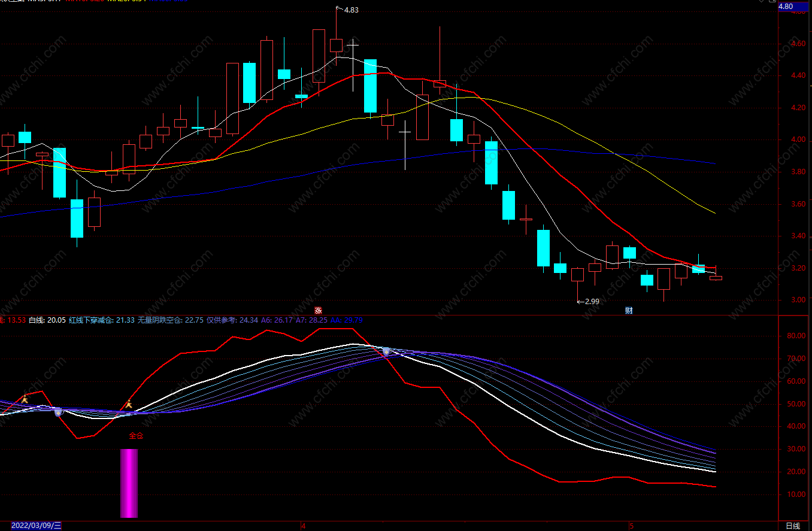Image resolution: width=812 pixels, height=531 pixels.
Task: Click month marker 5 on time axis
Action: point(631,526)
